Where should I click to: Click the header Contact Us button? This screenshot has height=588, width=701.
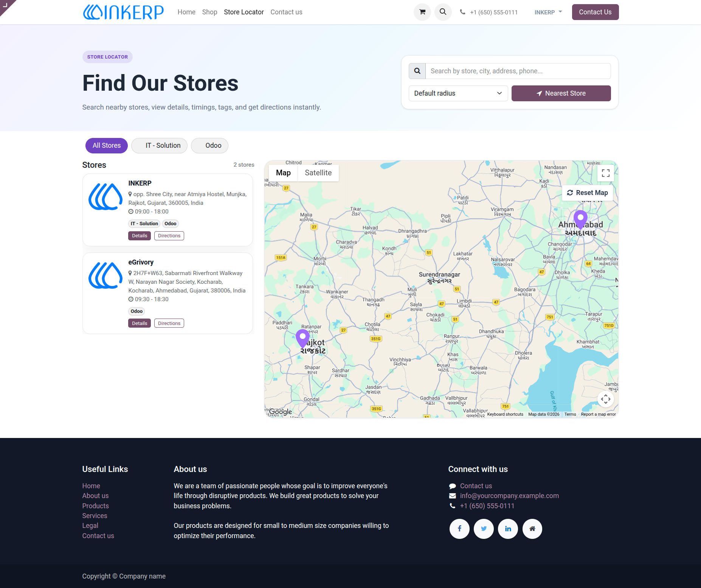(x=595, y=12)
